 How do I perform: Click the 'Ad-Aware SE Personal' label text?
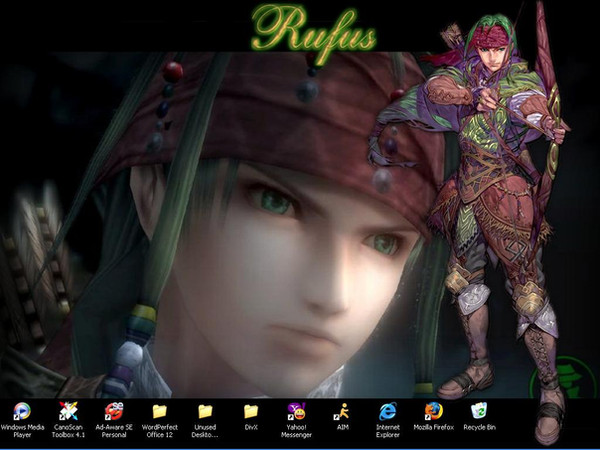[x=114, y=431]
